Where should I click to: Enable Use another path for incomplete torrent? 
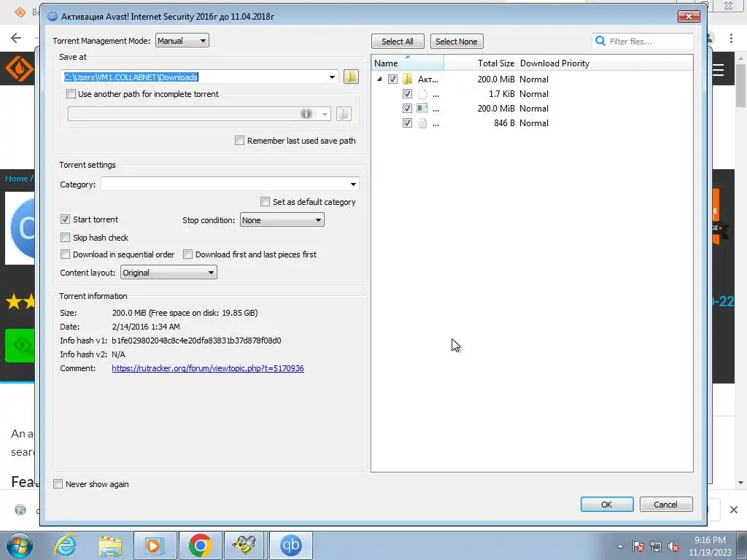[x=71, y=94]
